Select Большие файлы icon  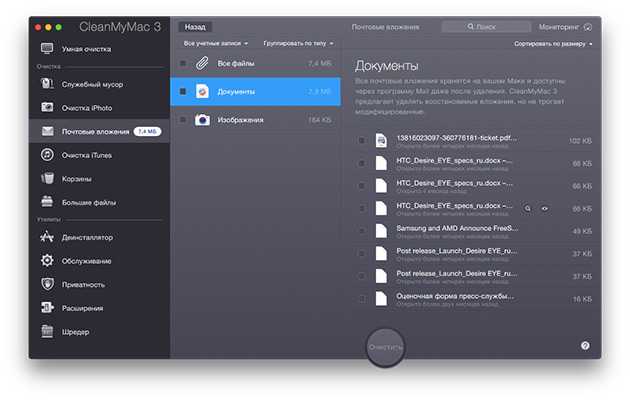[x=47, y=202]
